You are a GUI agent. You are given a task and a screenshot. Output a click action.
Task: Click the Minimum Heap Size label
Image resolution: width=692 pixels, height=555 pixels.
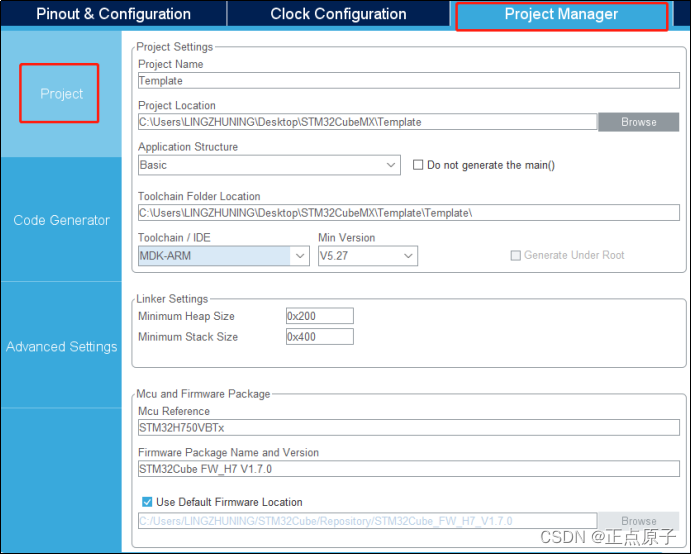tap(186, 316)
